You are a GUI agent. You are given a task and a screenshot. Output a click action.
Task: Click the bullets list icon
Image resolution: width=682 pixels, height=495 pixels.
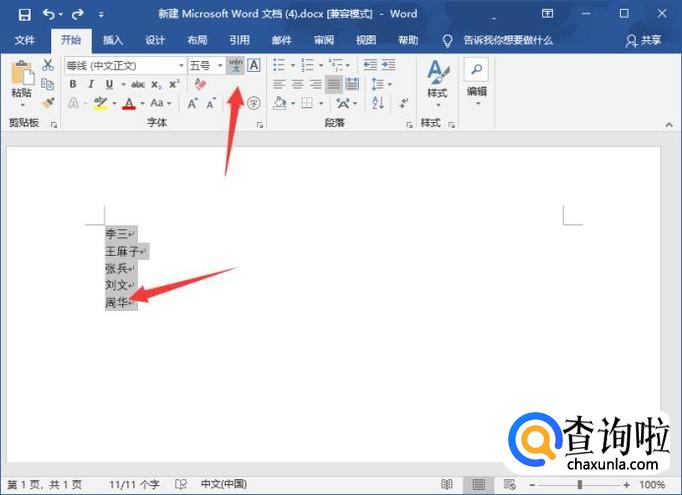[279, 65]
